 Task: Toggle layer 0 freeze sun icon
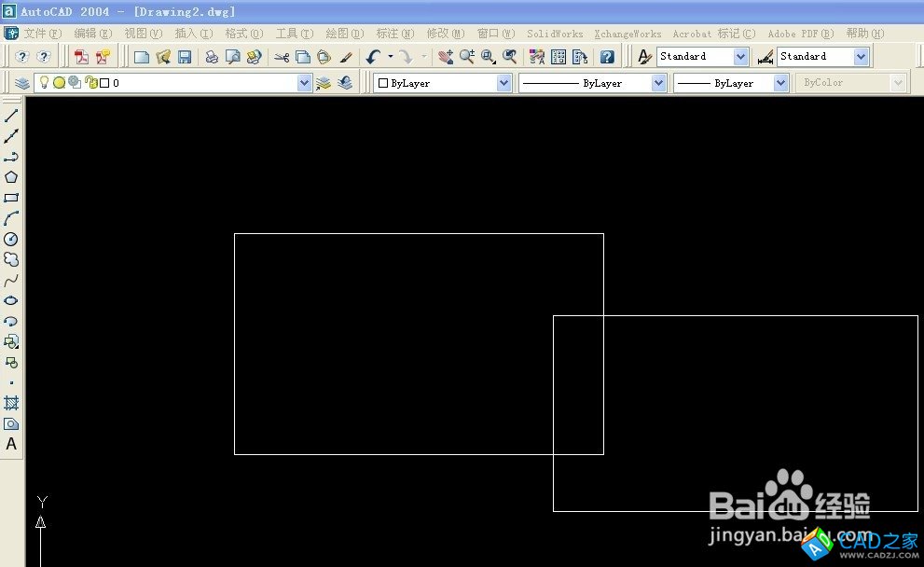click(x=59, y=83)
